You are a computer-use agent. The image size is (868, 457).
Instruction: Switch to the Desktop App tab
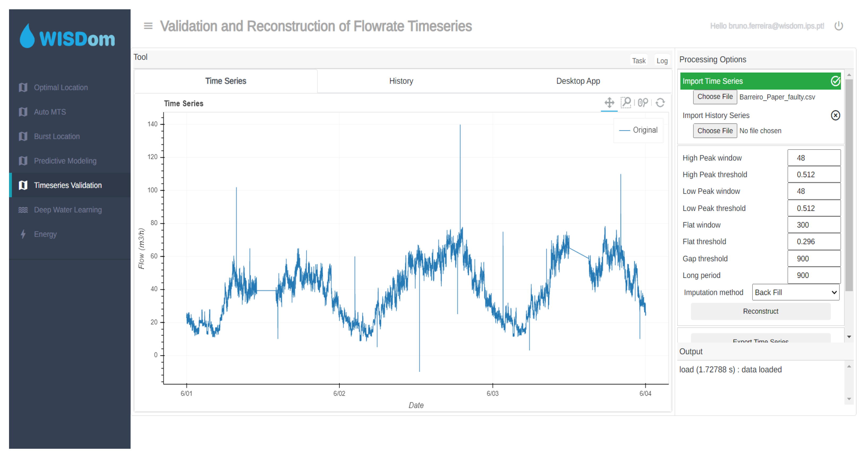point(577,81)
